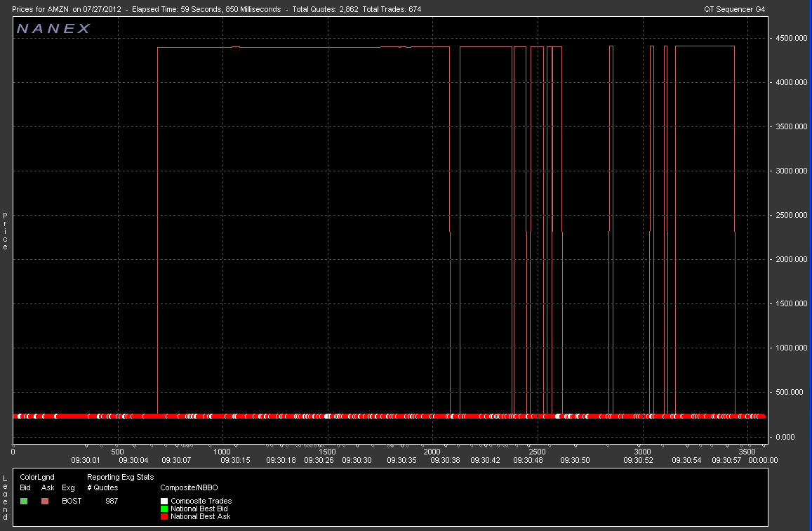812x531 pixels.
Task: Click the 'Reporting Exg Stats' header
Action: pos(120,477)
